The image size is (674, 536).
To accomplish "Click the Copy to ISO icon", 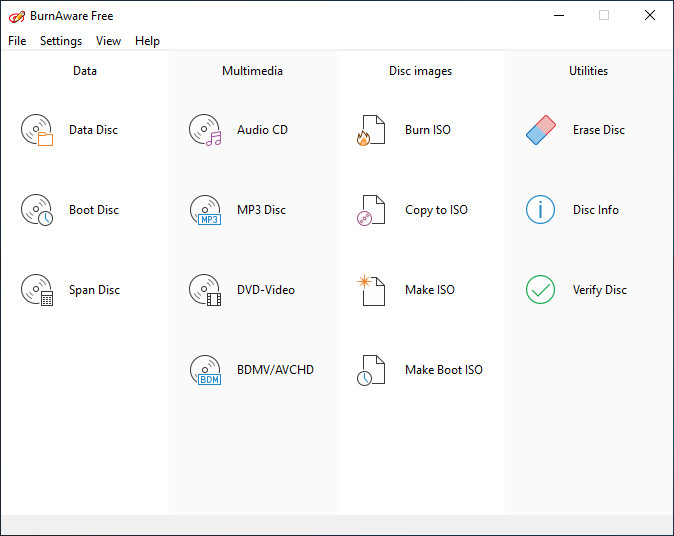I will pyautogui.click(x=371, y=210).
